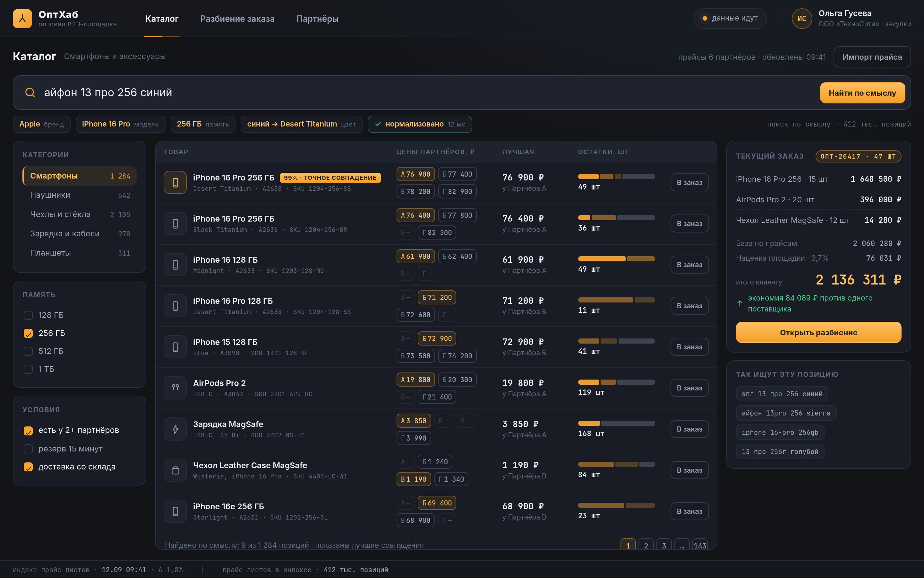Click the search magnifier icon
Viewport: 924px width, 578px height.
pyautogui.click(x=30, y=92)
